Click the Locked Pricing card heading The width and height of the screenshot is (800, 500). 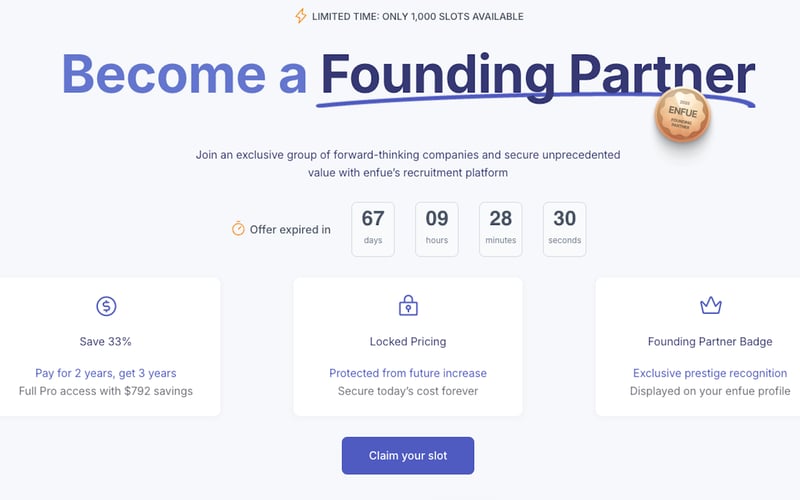[x=408, y=342]
